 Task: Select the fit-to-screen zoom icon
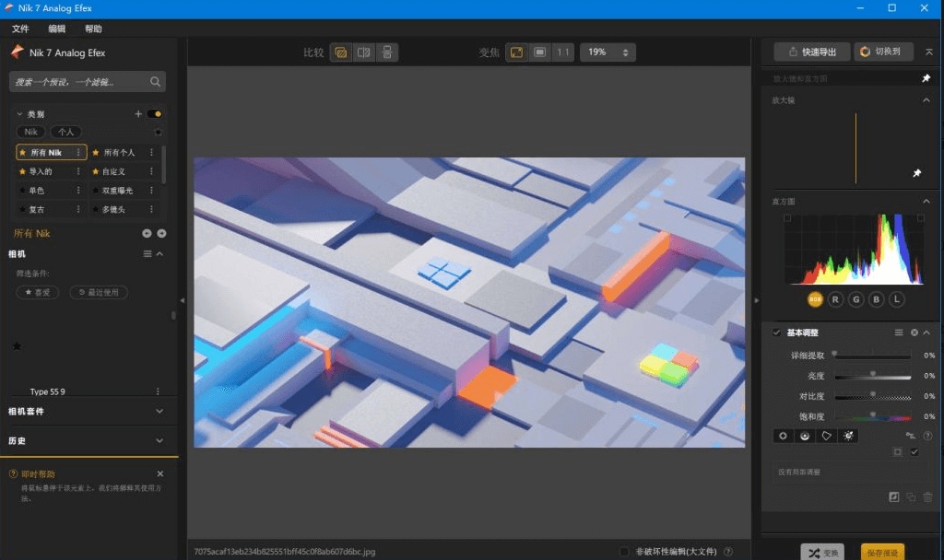click(x=517, y=52)
